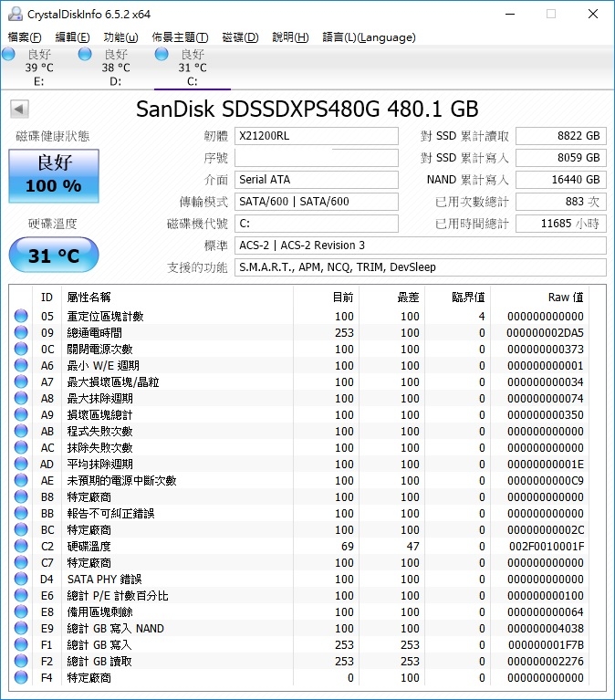Screen dimensions: 615x700
Task: Select the C: drive tab at 31 °C
Action: tap(193, 68)
